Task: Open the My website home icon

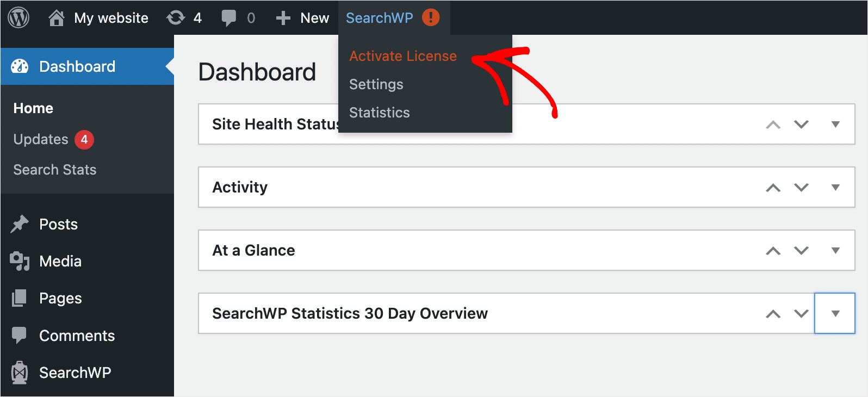Action: pos(57,18)
